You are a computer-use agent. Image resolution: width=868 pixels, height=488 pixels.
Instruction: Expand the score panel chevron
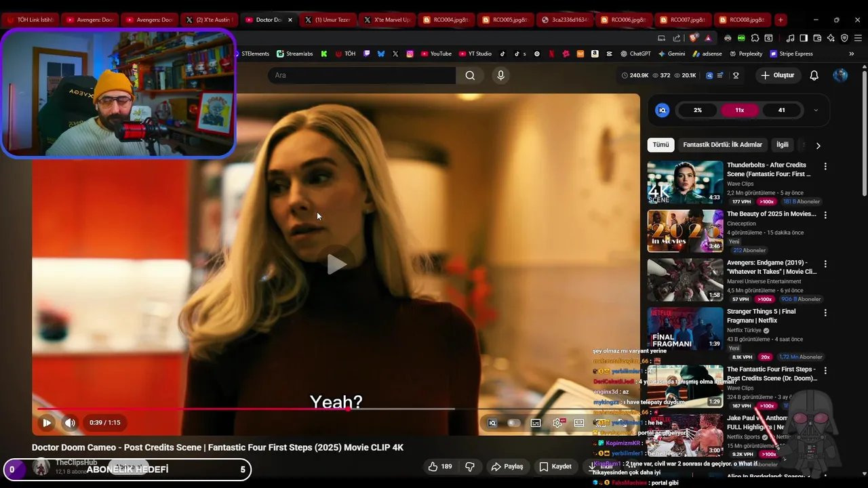coord(816,110)
